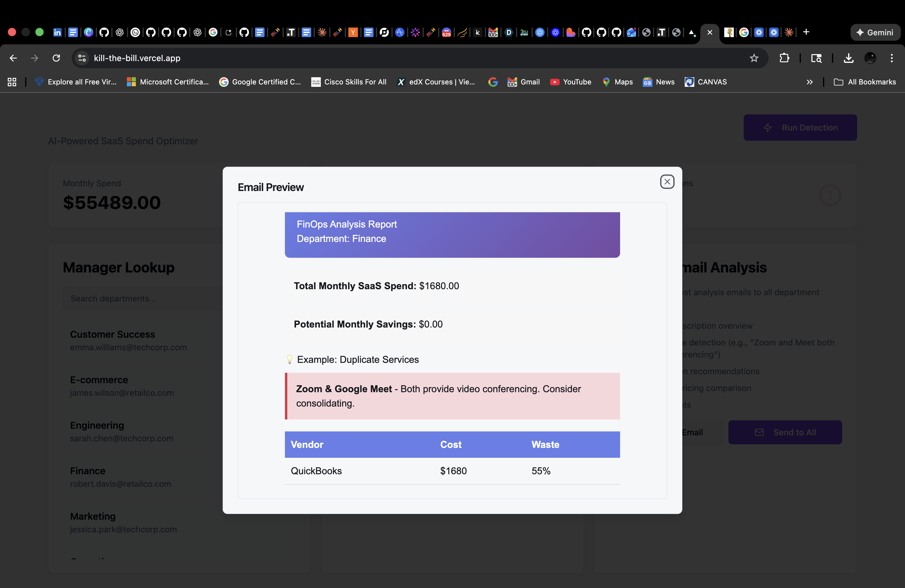Close the Email Preview dialog
This screenshot has width=905, height=588.
click(667, 182)
